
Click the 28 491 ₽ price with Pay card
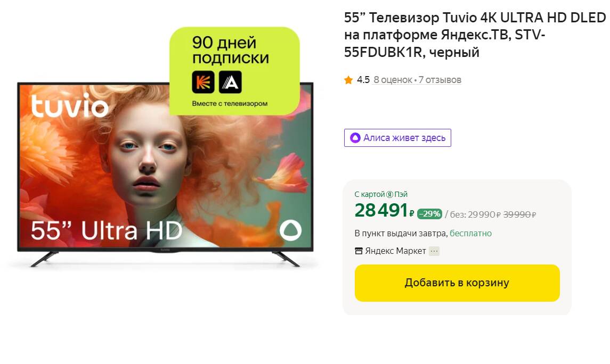[384, 211]
